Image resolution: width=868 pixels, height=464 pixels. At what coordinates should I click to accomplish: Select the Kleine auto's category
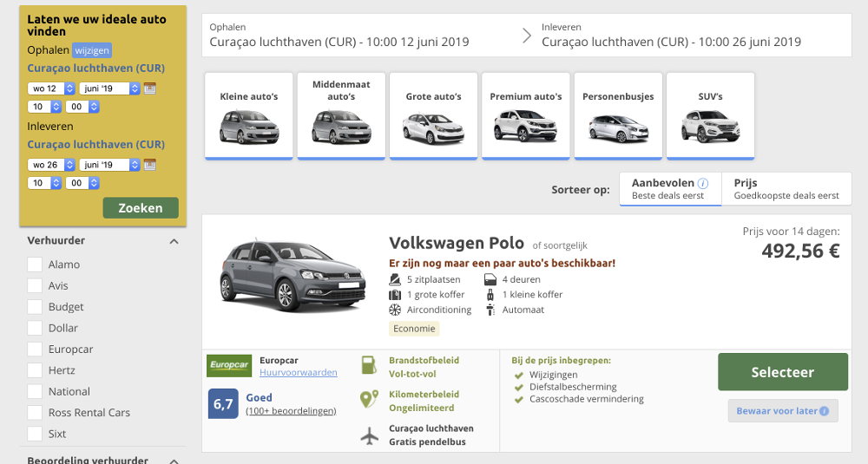[248, 116]
